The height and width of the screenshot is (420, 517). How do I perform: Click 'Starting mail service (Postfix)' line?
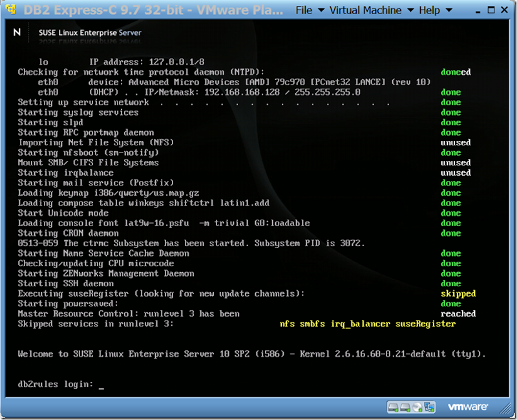[96, 183]
